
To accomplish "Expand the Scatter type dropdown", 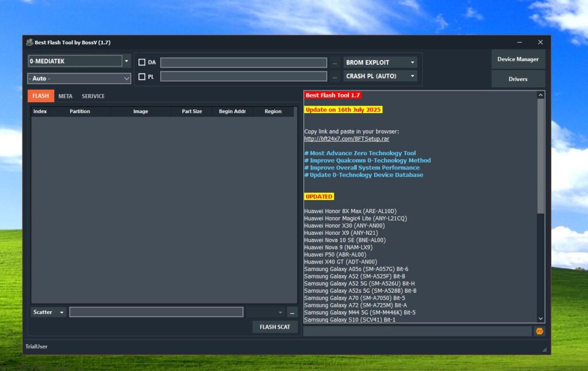I will 48,312.
